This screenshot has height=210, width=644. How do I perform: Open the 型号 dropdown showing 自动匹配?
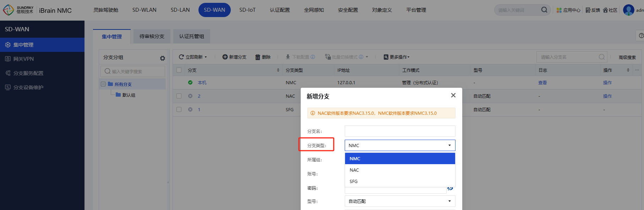click(400, 201)
